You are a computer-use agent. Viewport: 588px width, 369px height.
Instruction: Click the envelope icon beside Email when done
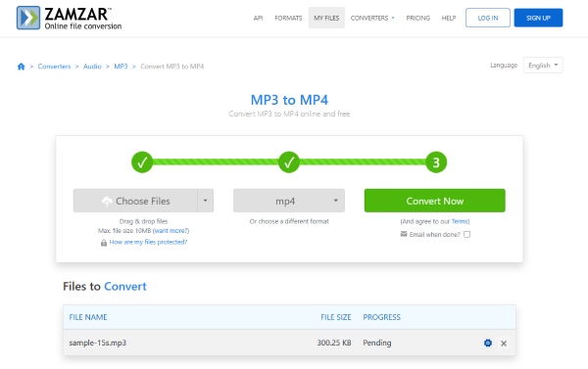[404, 234]
